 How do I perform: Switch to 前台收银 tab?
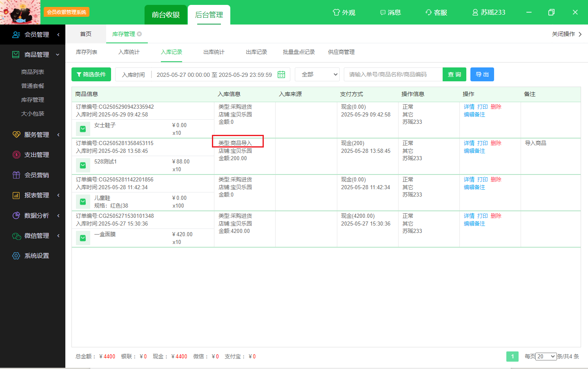click(166, 15)
